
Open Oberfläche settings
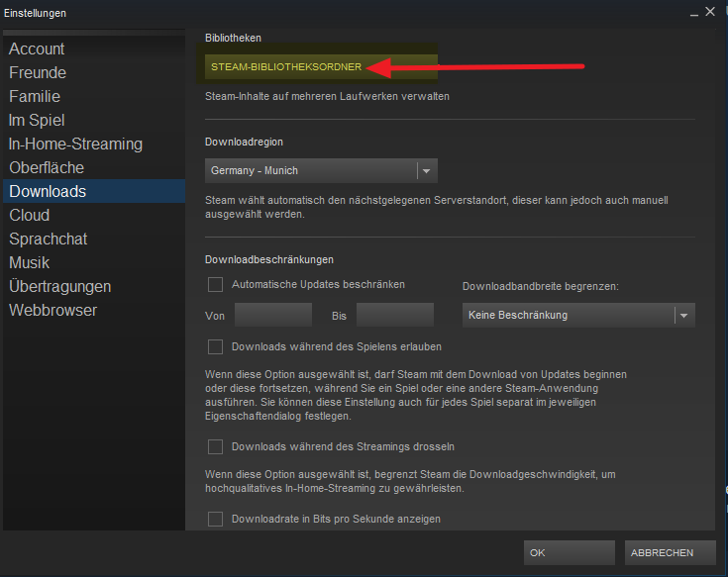click(94, 167)
